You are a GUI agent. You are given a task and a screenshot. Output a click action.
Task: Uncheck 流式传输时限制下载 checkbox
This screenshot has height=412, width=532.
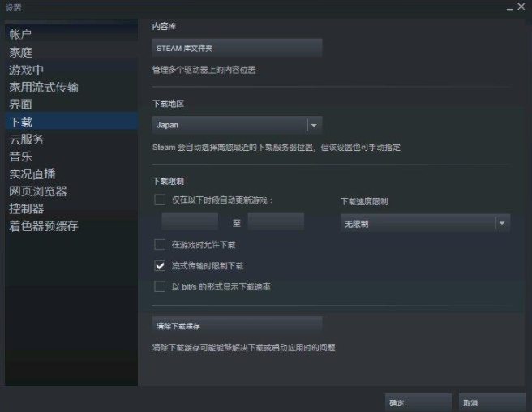point(160,265)
